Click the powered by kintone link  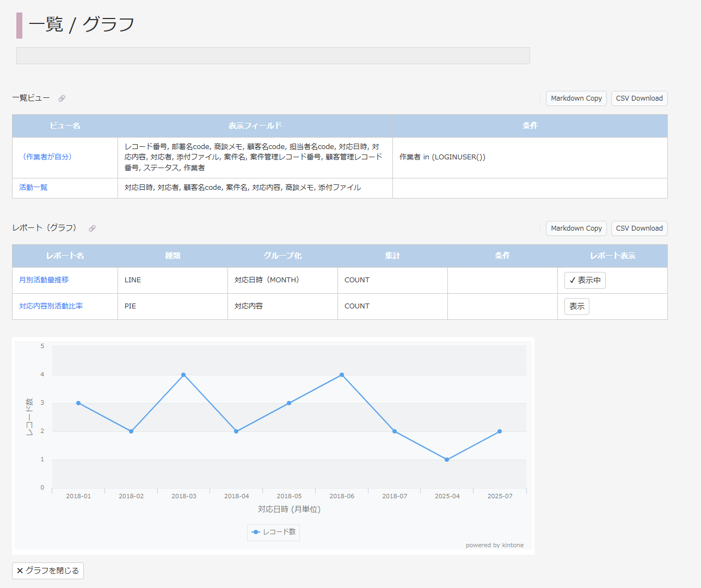click(494, 544)
